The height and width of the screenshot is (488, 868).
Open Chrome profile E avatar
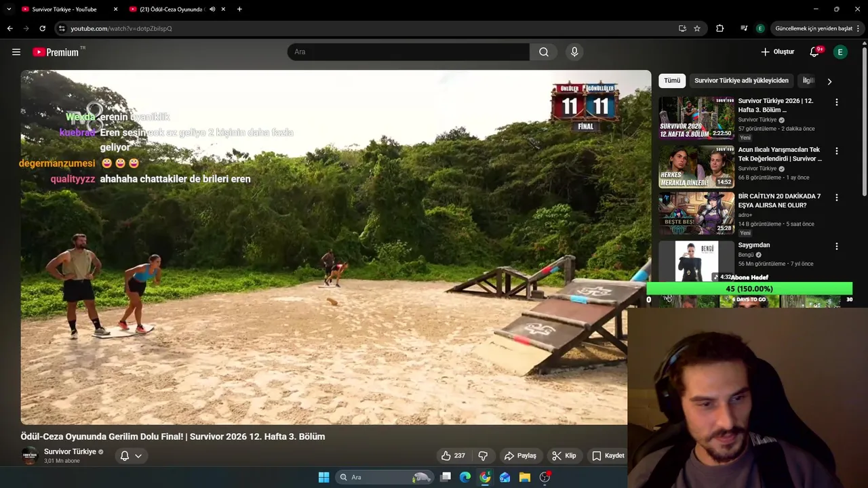point(760,28)
